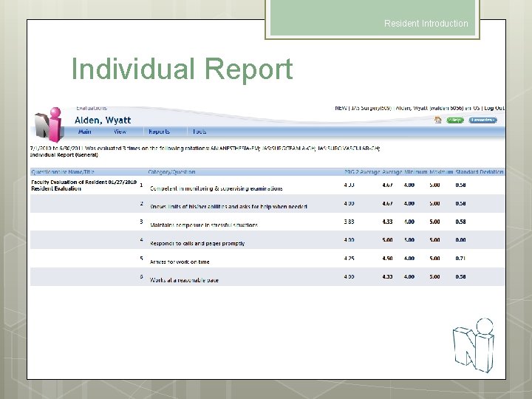Open the Main menu
This screenshot has height=399, width=532.
(x=84, y=132)
